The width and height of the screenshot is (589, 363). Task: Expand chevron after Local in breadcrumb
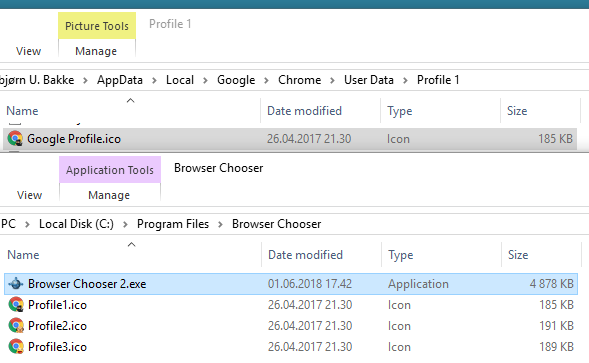205,80
